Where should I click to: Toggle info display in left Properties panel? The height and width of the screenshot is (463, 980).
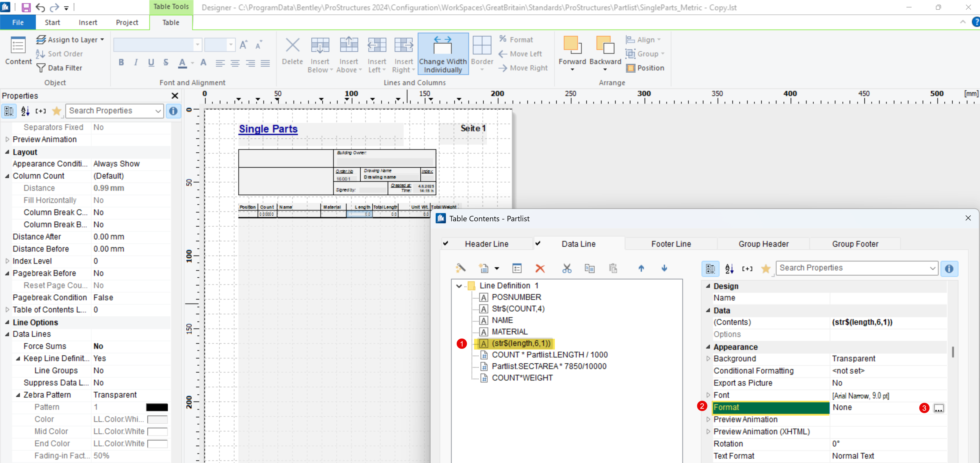pyautogui.click(x=173, y=111)
